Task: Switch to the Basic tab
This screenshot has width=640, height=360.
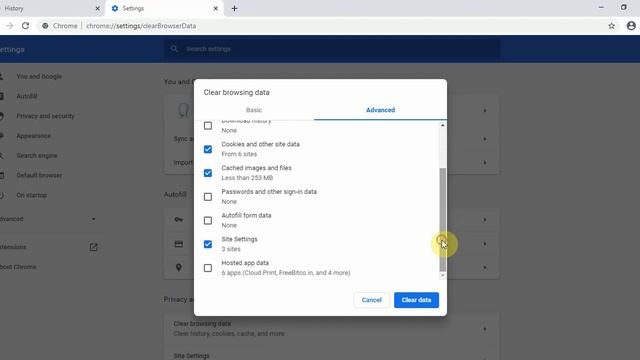Action: (254, 110)
